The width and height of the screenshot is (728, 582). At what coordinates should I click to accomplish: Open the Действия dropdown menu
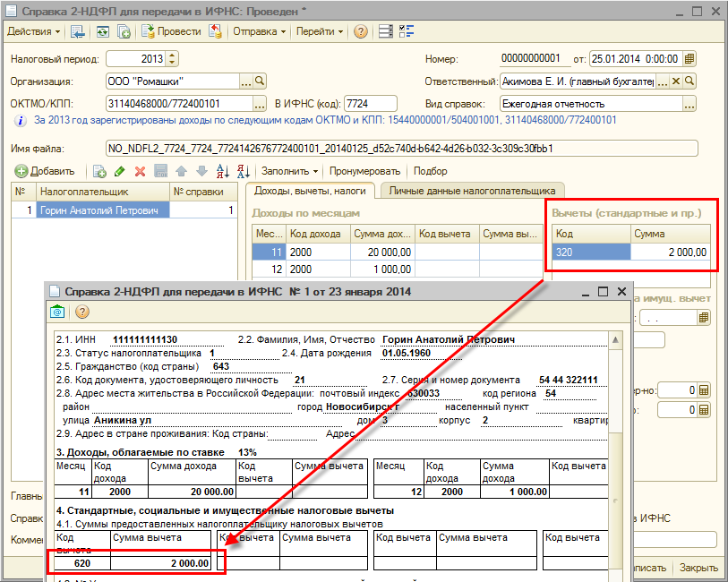(33, 31)
